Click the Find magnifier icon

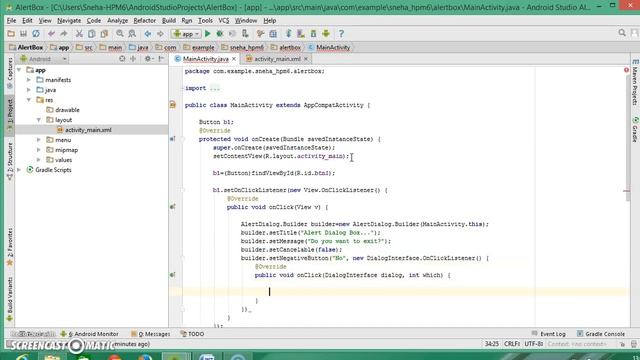coord(120,34)
